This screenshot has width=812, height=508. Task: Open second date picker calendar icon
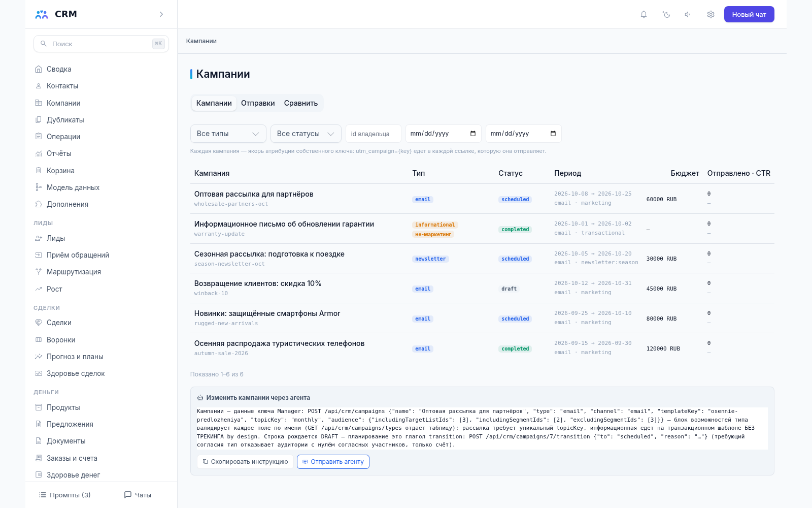pos(553,134)
